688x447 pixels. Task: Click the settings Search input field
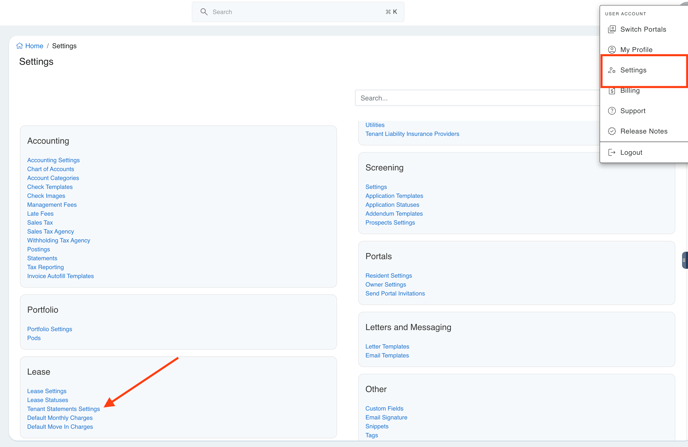pos(475,98)
